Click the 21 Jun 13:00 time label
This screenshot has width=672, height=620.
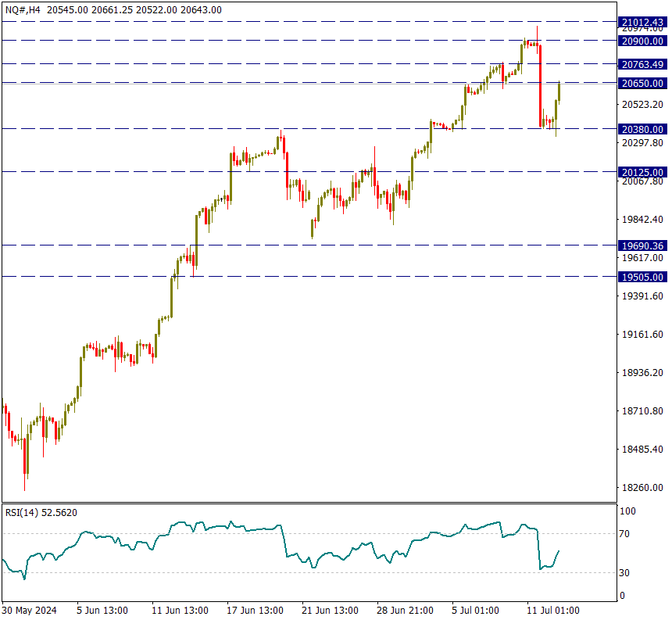pyautogui.click(x=330, y=610)
